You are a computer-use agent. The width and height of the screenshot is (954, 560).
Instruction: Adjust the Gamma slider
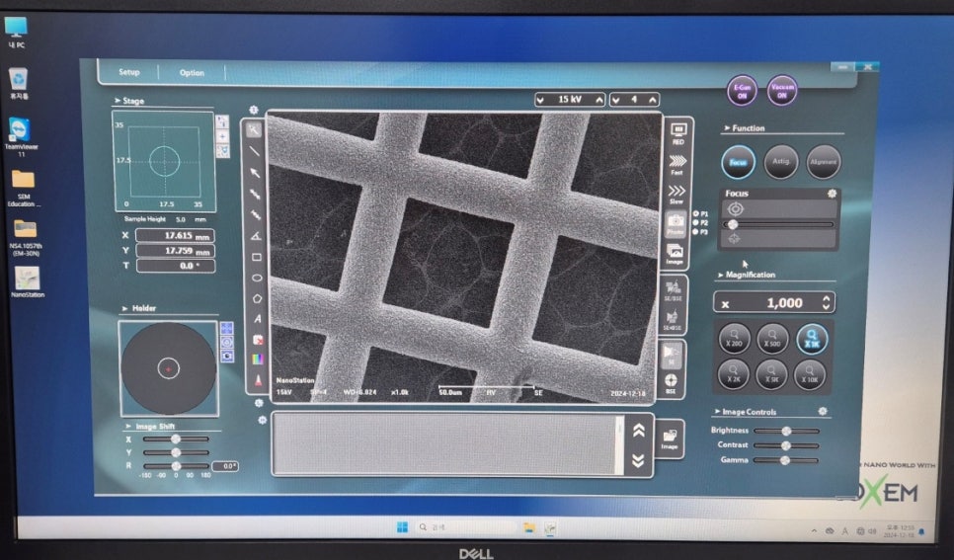pos(786,460)
